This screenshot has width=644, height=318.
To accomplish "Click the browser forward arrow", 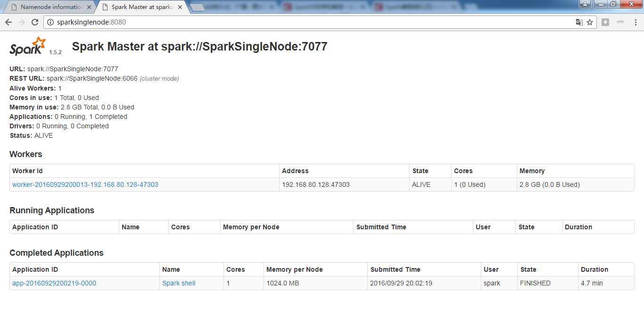I will coord(22,22).
